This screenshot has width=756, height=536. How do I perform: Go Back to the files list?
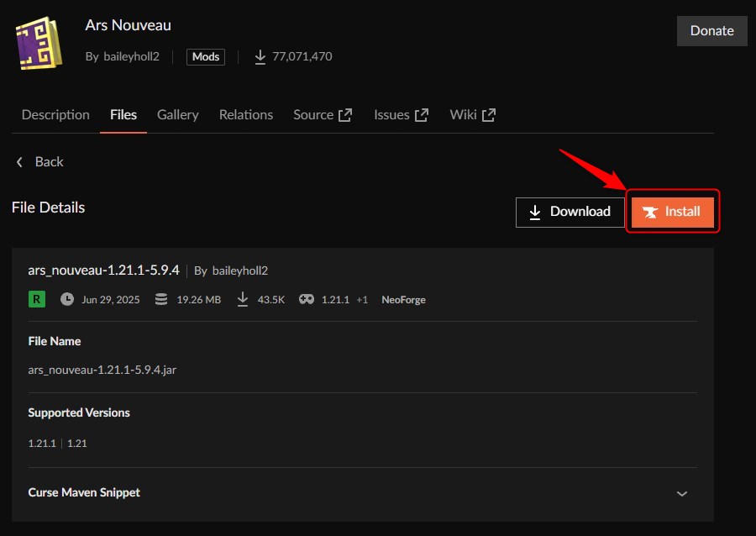click(50, 162)
